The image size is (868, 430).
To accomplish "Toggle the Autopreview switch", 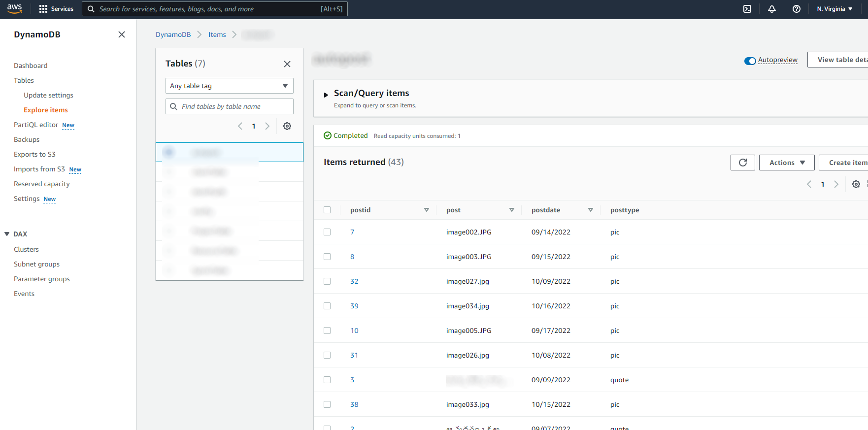I will point(750,61).
